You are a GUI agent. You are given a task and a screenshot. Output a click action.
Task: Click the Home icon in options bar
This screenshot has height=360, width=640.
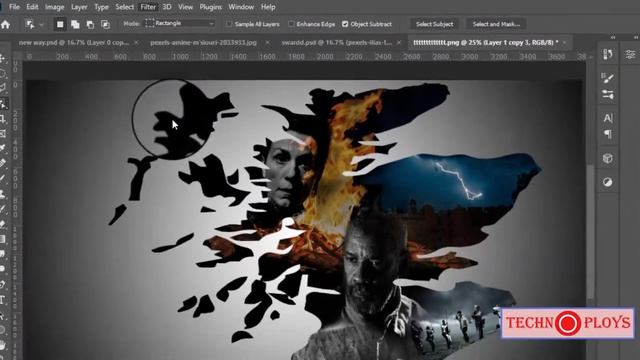(x=5, y=24)
